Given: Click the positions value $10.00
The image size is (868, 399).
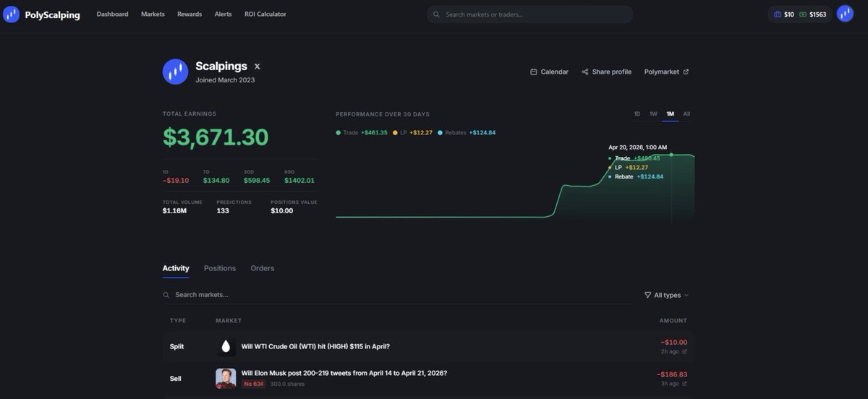Looking at the screenshot, I should [x=282, y=211].
